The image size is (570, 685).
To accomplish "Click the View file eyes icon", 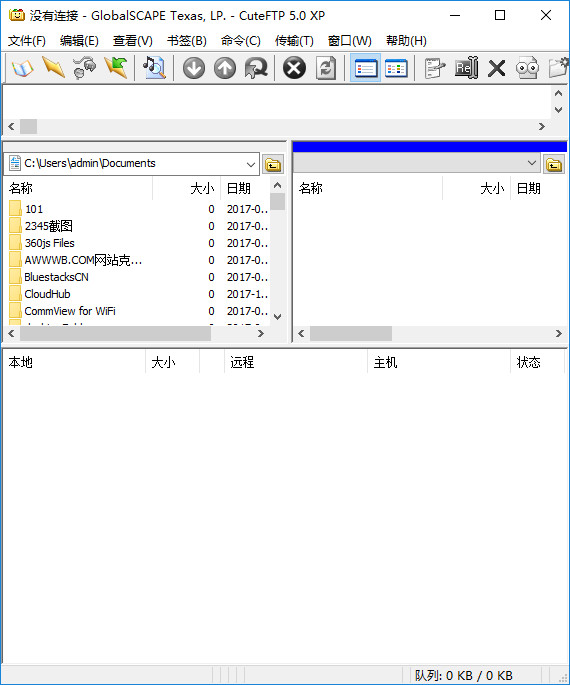I will tap(528, 68).
